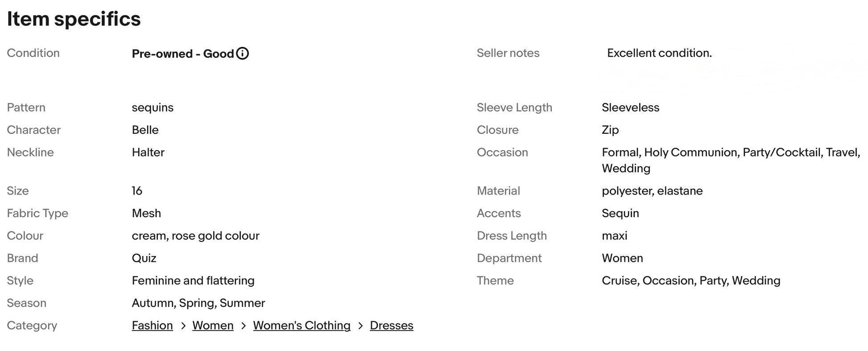
Task: Select the Excellent condition seller note text
Action: point(659,53)
